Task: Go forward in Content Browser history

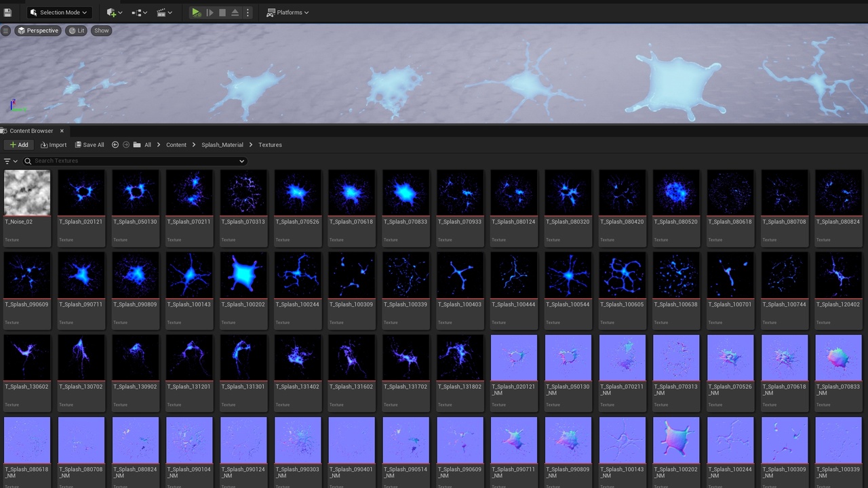Action: click(126, 144)
